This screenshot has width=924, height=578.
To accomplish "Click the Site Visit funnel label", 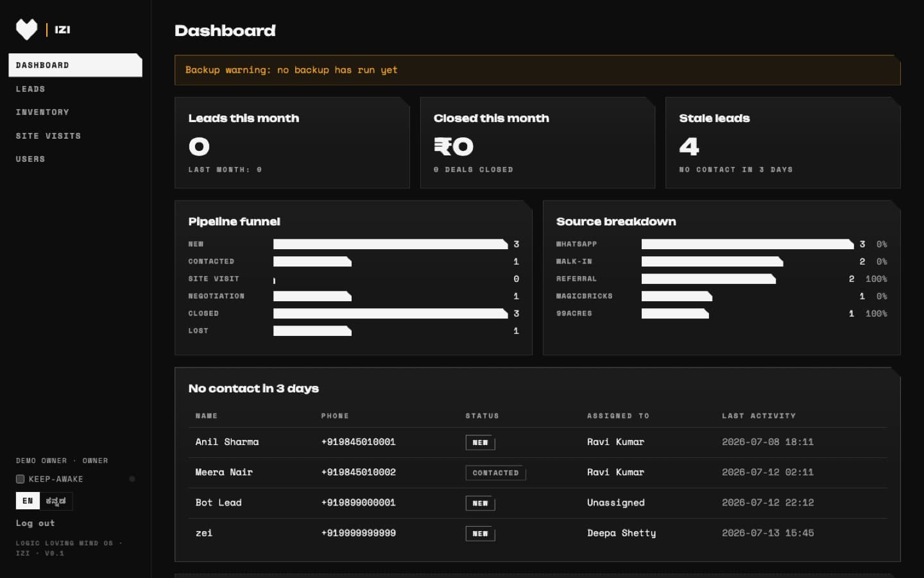I will coord(214,279).
